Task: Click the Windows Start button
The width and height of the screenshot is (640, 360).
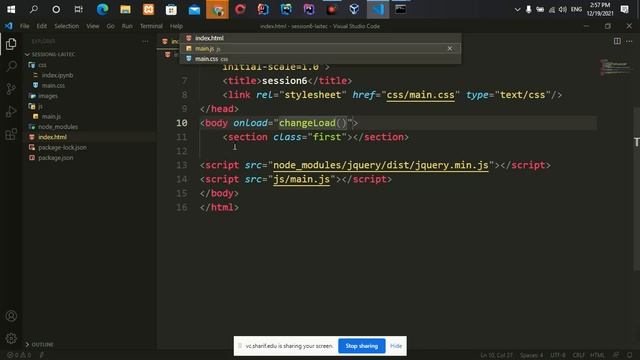Action: 11,9
